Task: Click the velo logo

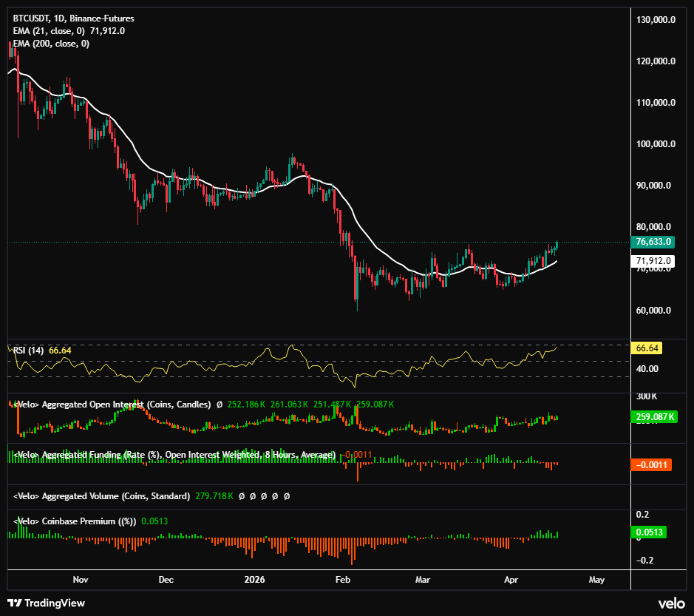Action: [x=671, y=603]
